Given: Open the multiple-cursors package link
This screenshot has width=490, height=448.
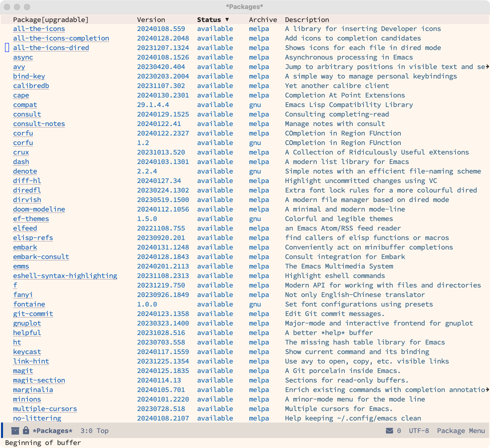Looking at the screenshot, I should click(45, 409).
